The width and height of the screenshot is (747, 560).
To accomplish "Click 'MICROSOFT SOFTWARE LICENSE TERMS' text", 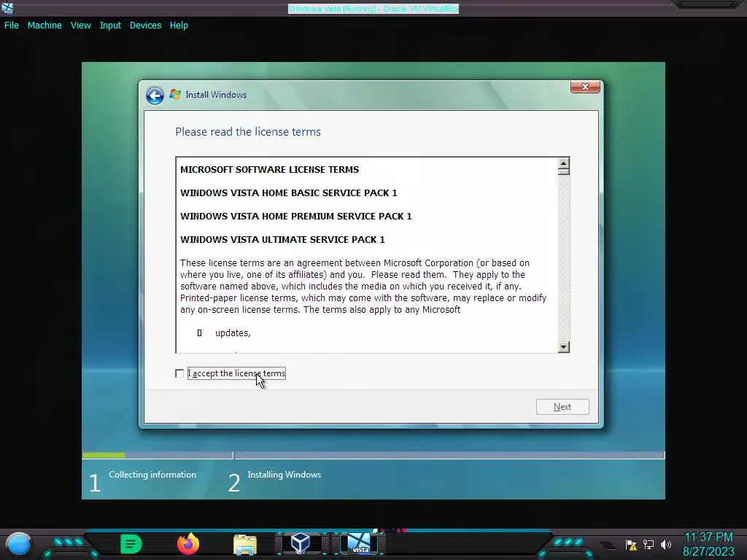I will (x=270, y=169).
